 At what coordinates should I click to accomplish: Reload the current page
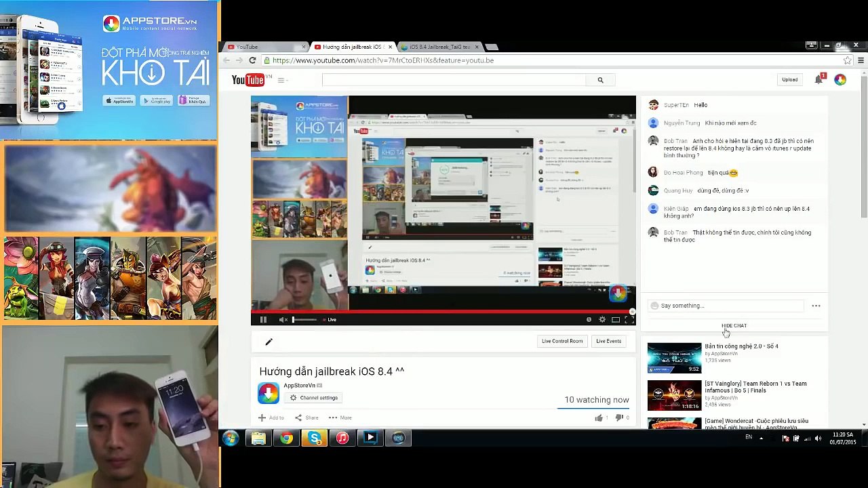click(x=252, y=60)
